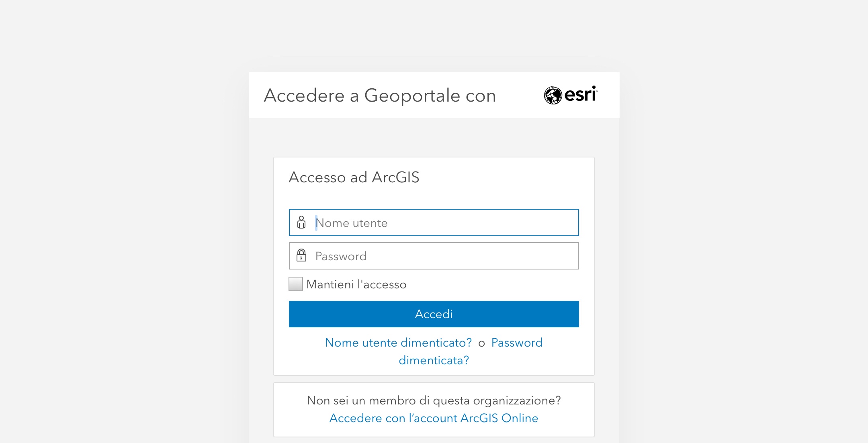Open Nome utente dimenticato link

pyautogui.click(x=399, y=343)
